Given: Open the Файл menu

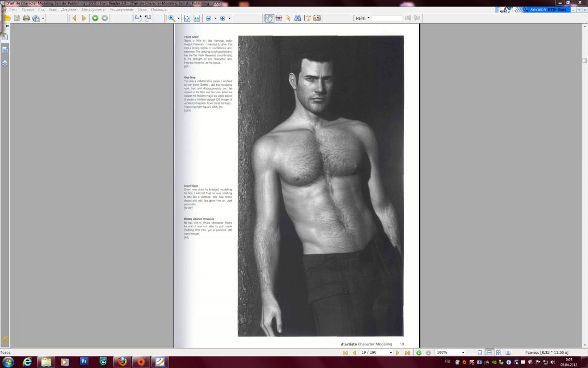Looking at the screenshot, I should pos(13,9).
